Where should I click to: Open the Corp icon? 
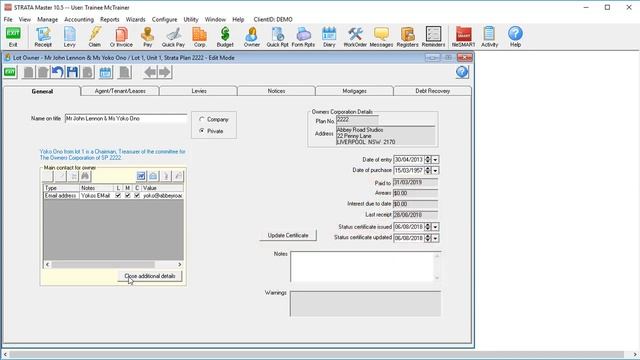pos(200,37)
